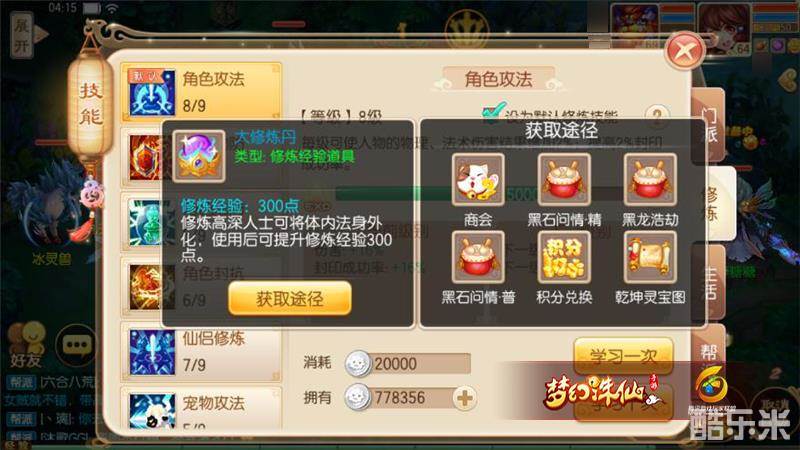Open the 积分兑换 exchange icon
Viewport: 800px width, 450px height.
(564, 257)
